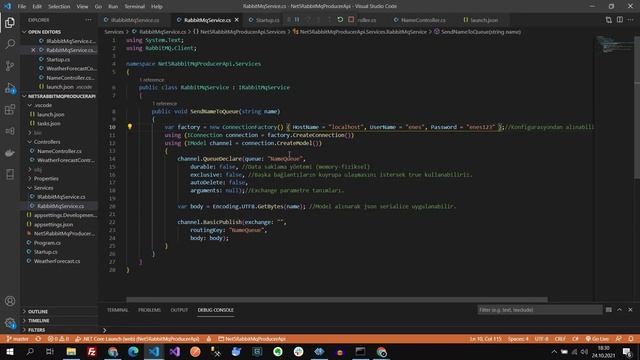Show errors and warnings count
This screenshot has width=640, height=360.
coord(58,339)
